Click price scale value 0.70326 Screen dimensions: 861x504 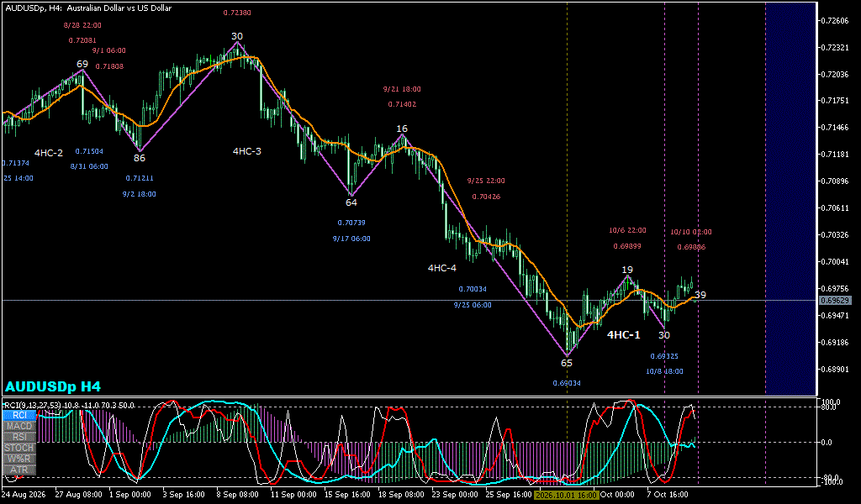(835, 234)
